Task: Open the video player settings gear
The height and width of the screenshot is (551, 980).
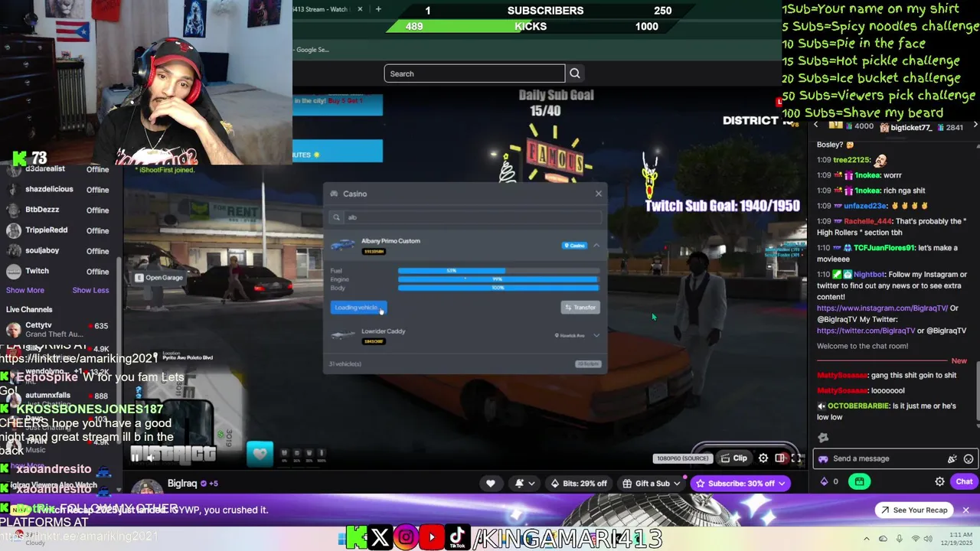Action: coord(763,458)
